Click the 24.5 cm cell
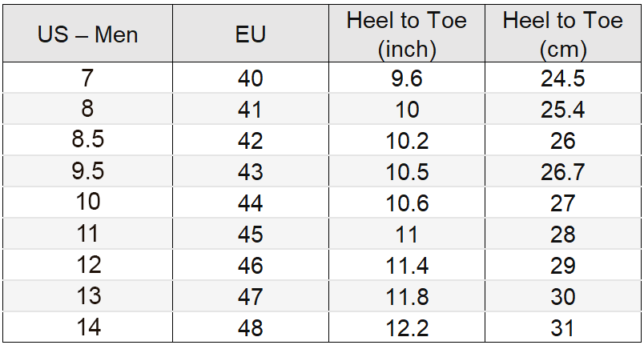The width and height of the screenshot is (644, 345). (562, 78)
